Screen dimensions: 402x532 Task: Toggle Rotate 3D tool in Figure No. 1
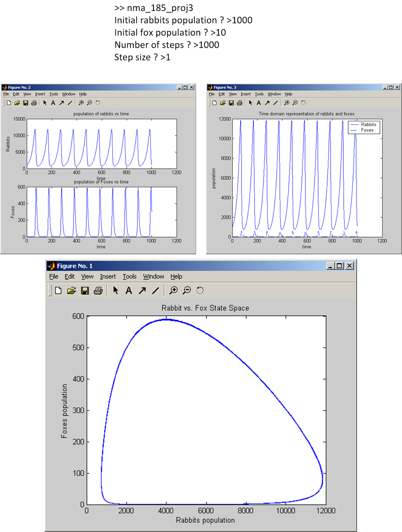(200, 290)
